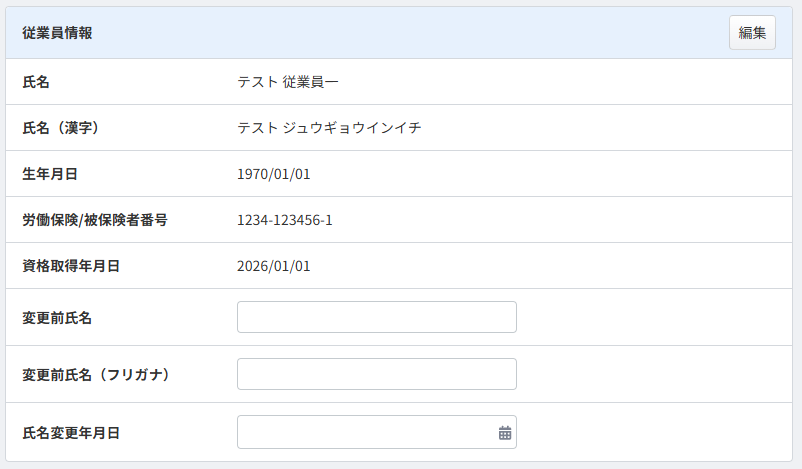Click into the 変更前氏名（フリガナ） input box

[376, 374]
